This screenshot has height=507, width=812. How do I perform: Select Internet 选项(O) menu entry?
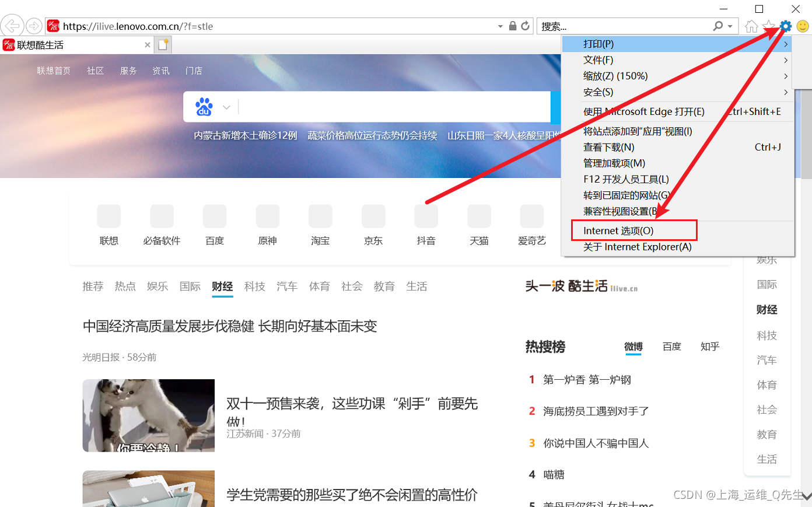tap(678, 230)
